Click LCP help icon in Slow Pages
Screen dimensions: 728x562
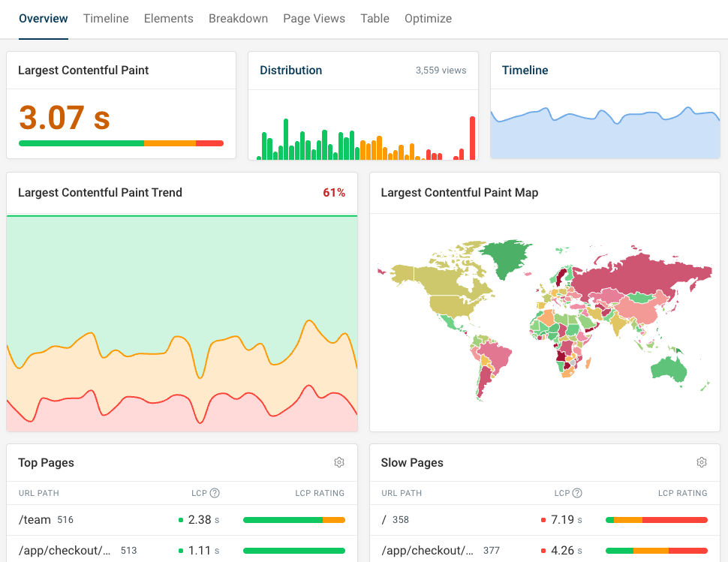pos(577,493)
